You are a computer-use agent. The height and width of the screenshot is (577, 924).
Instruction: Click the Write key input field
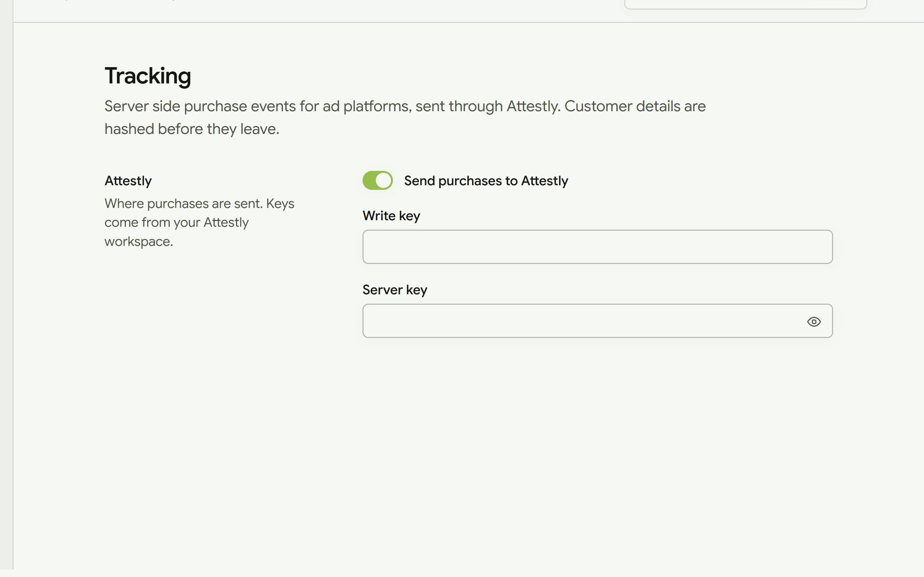[x=597, y=247]
